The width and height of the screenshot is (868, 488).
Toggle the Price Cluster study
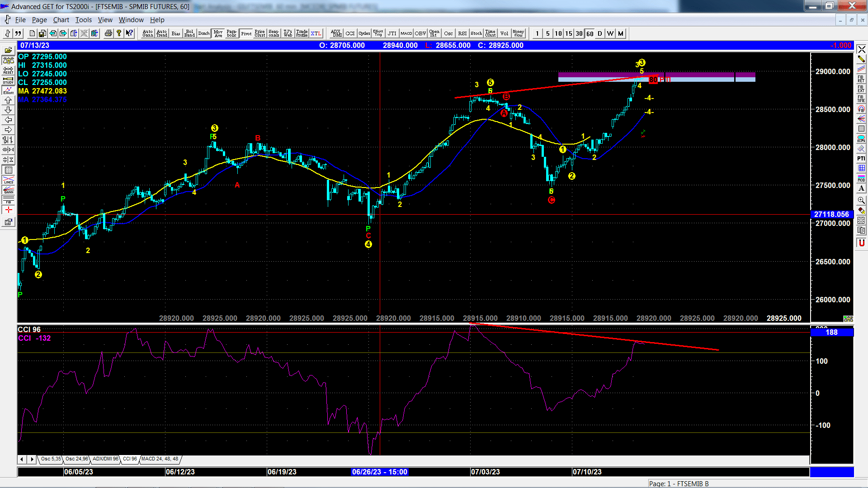point(260,33)
